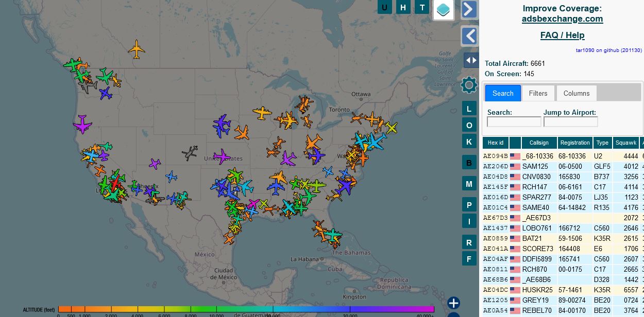Image resolution: width=644 pixels, height=317 pixels.
Task: Select the RCH870 aircraft row
Action: point(563,269)
